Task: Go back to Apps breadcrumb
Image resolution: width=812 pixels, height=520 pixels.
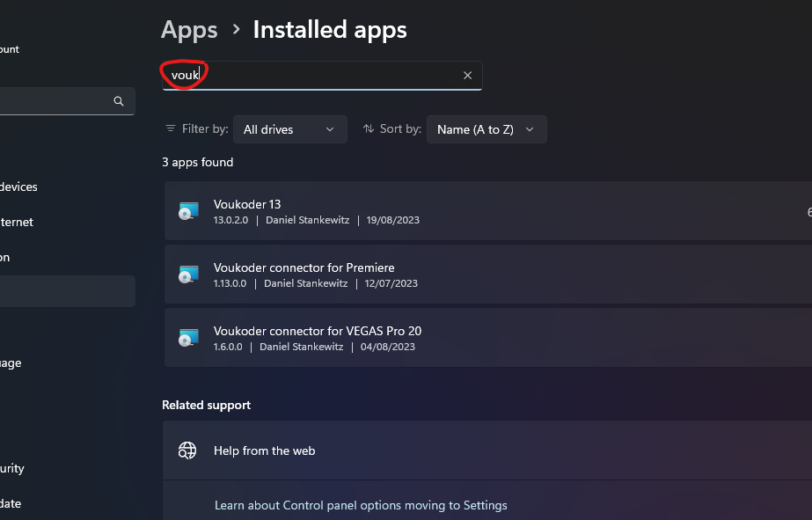Action: click(189, 30)
